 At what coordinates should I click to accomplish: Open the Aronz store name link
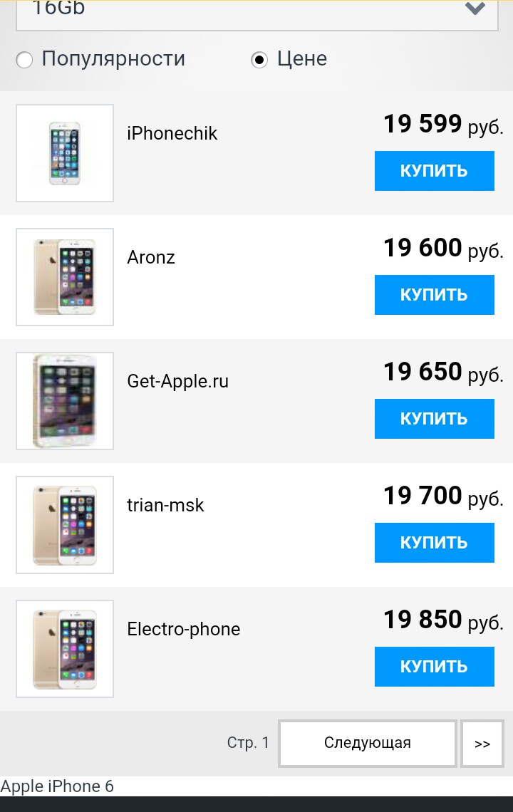pos(151,257)
